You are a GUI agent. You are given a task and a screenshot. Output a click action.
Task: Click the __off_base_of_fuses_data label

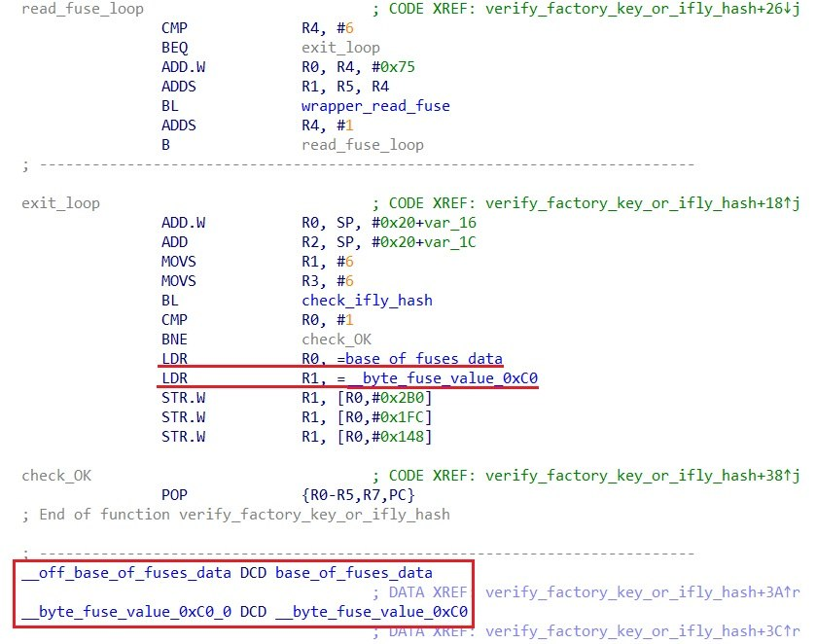(126, 573)
